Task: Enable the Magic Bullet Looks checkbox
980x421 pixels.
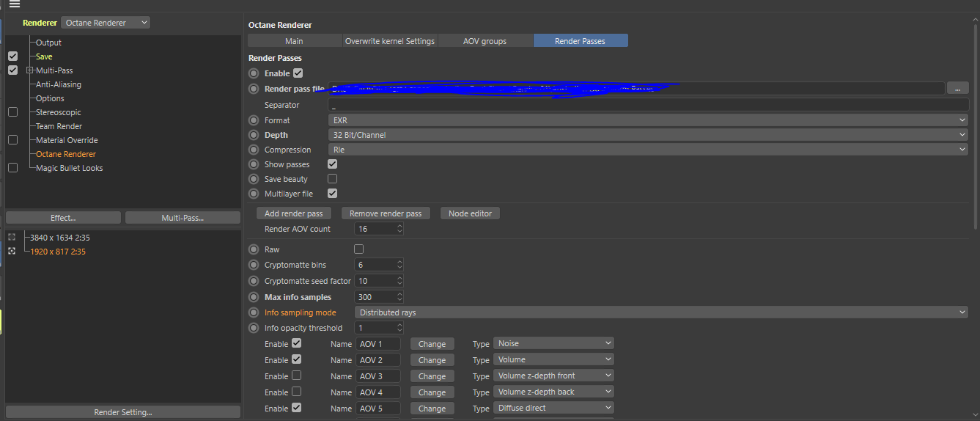Action: pos(12,167)
